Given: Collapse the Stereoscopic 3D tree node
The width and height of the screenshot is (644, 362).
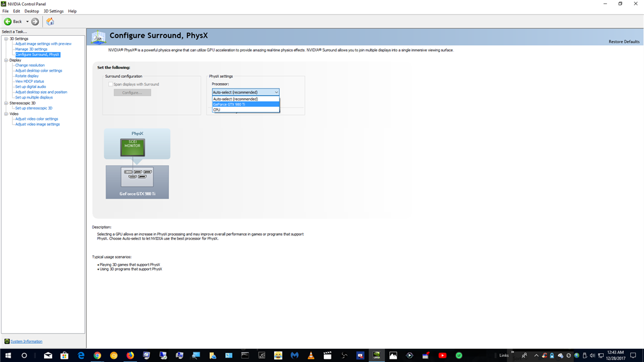Looking at the screenshot, I should click(6, 103).
